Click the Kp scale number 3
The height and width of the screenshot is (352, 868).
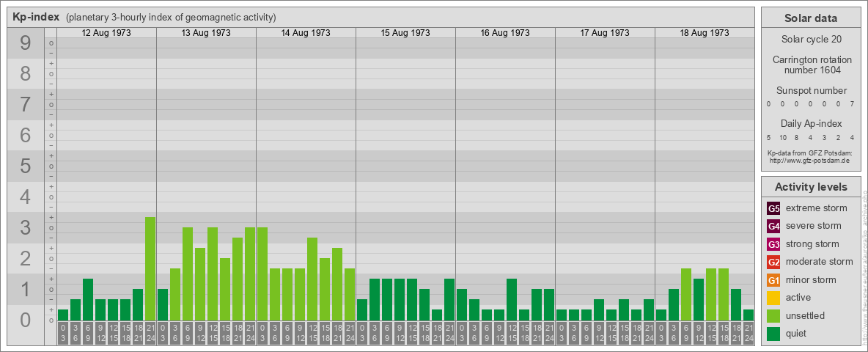point(26,227)
